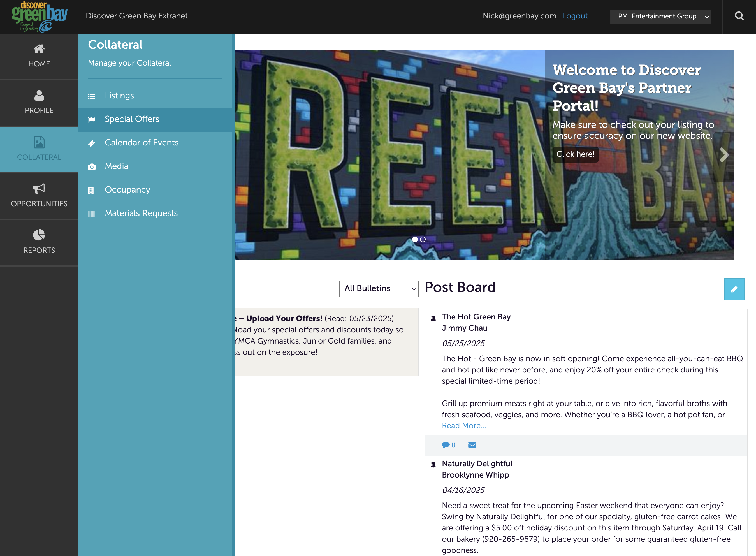This screenshot has width=756, height=556.
Task: Click the 'Calendar of Events' menu label
Action: [142, 143]
